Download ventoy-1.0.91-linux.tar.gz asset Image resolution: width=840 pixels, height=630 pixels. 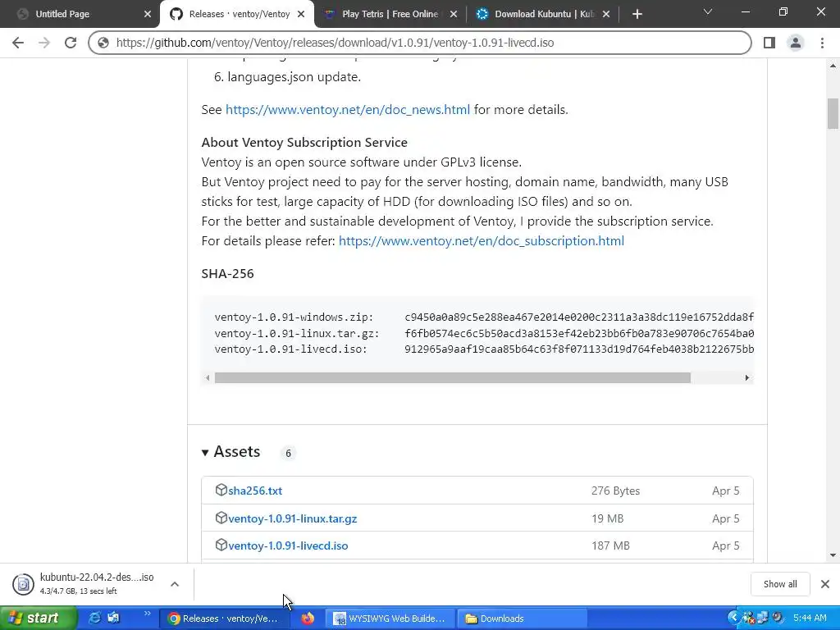(x=293, y=518)
